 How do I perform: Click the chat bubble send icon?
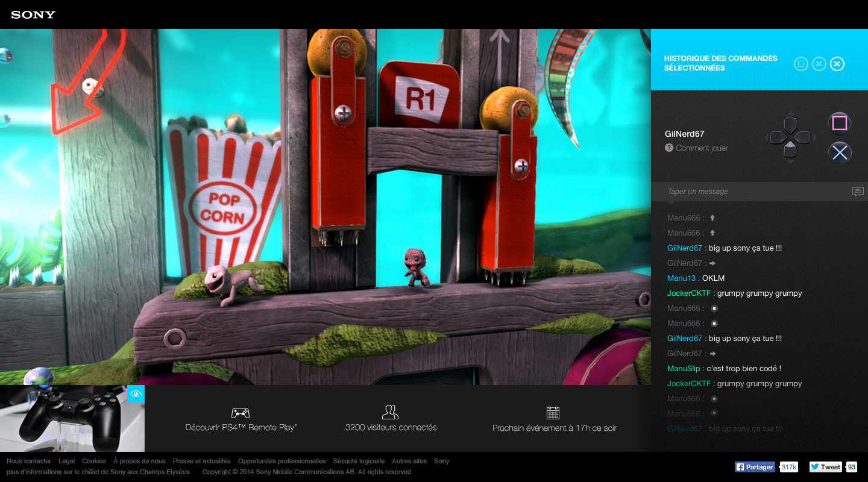[858, 192]
